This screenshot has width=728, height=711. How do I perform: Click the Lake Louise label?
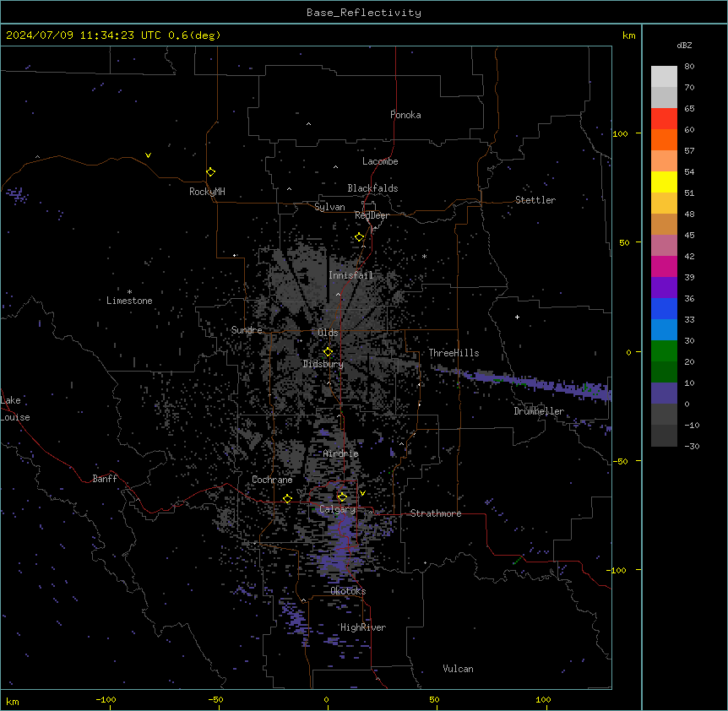tap(15, 409)
